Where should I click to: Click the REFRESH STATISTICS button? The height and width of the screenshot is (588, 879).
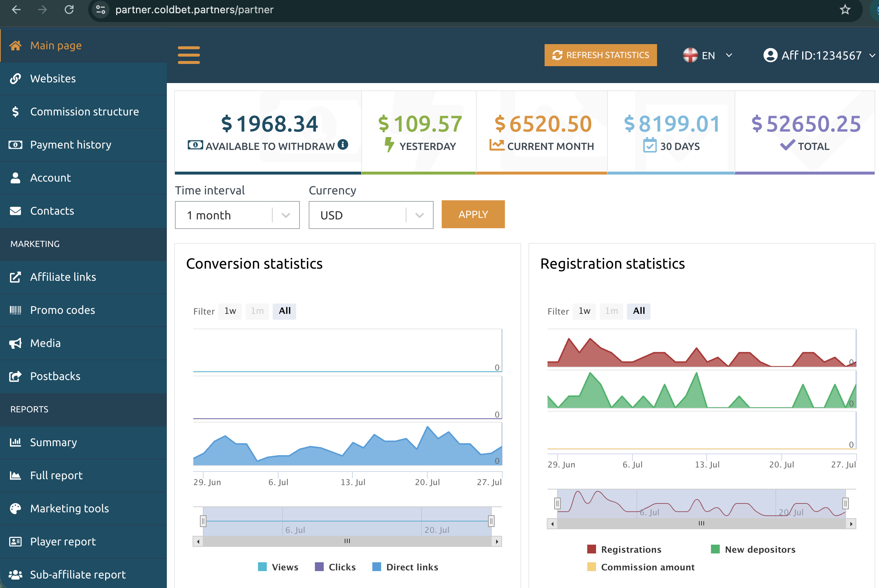pos(600,55)
